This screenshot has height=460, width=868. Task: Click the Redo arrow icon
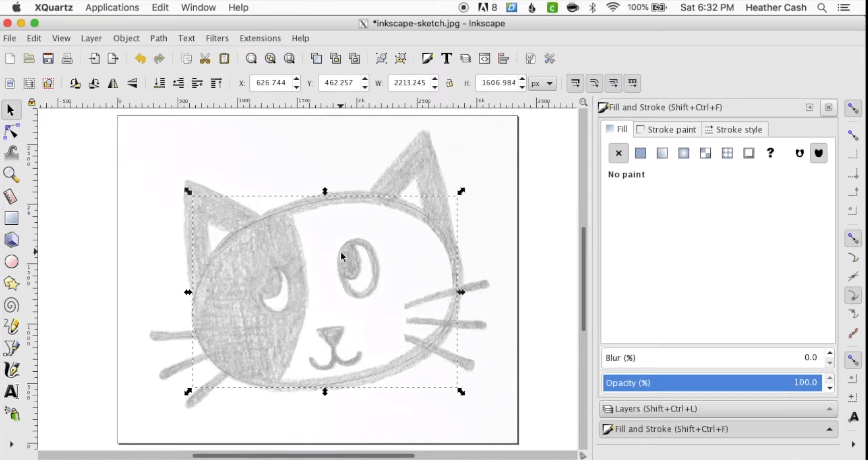[159, 59]
